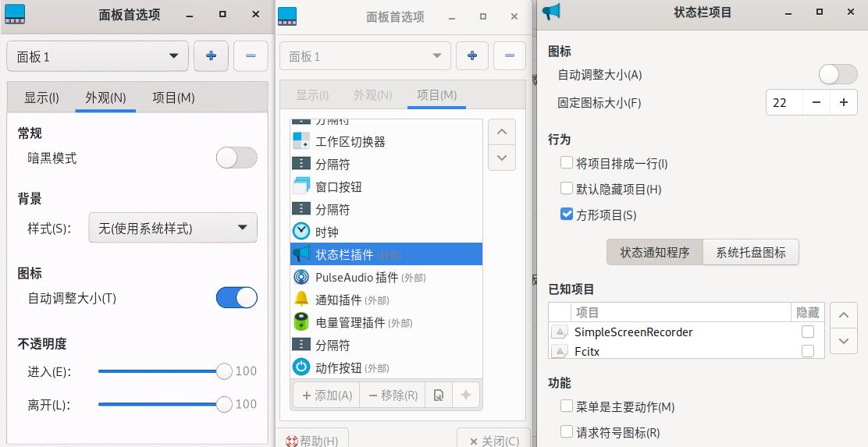Viewport: 868px width, 447px height.
Task: Click 进入(E) opacity slider
Action: pos(165,371)
